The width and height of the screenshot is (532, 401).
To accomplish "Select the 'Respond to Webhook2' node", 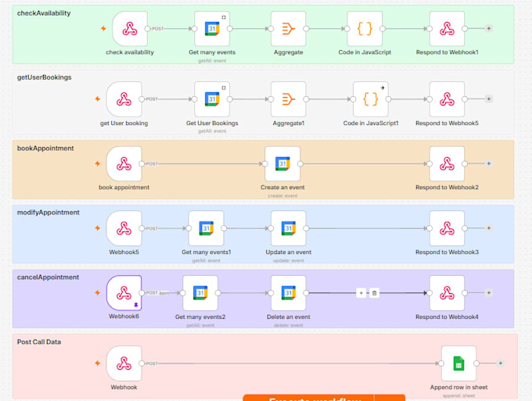I will [447, 163].
